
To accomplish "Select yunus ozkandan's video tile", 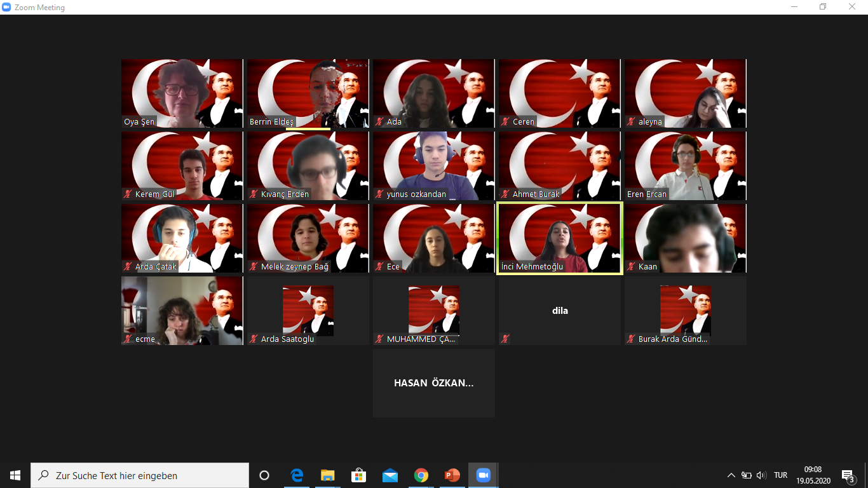I will [434, 166].
